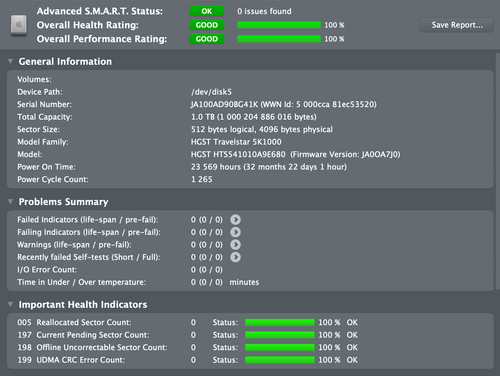Select the Sector Size value text

pos(262,129)
